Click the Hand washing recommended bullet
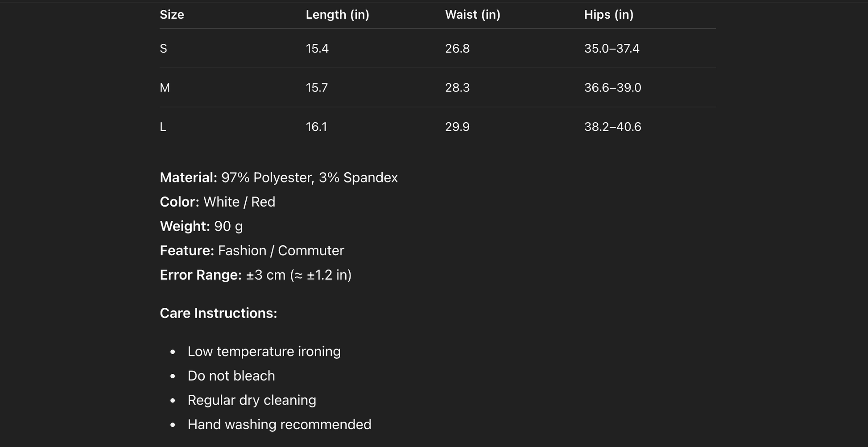Viewport: 868px width, 447px height. pos(279,425)
